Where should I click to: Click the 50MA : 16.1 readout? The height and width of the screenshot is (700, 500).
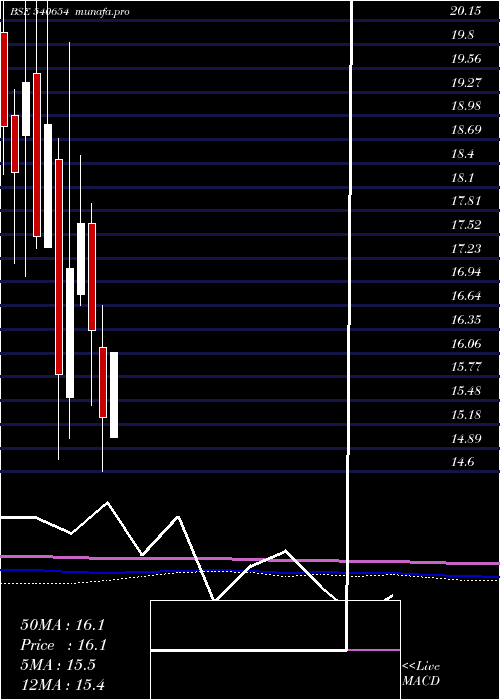(62, 625)
